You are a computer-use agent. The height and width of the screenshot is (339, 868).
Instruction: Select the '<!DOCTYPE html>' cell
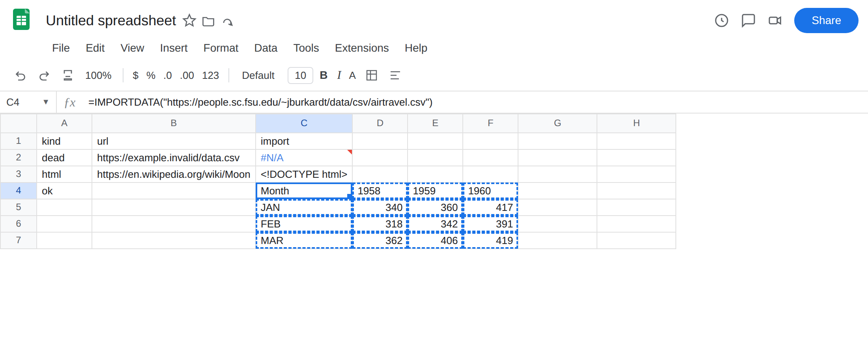pyautogui.click(x=304, y=174)
